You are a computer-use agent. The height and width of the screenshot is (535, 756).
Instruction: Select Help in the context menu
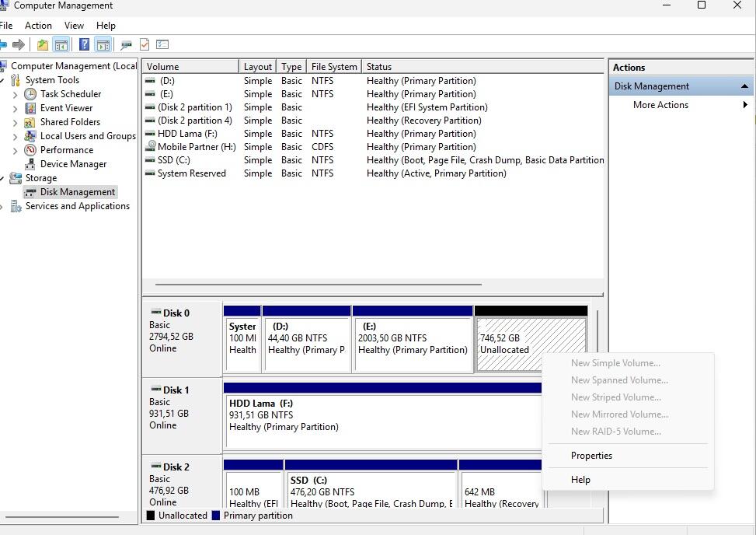coord(580,479)
